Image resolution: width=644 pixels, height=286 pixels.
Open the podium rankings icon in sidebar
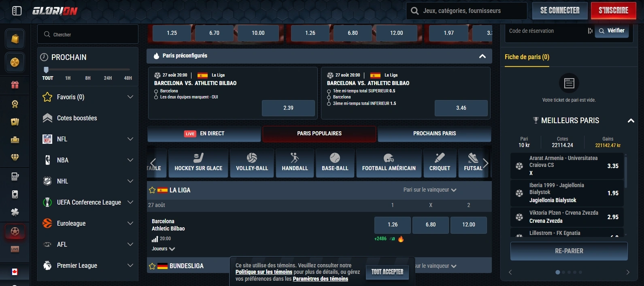[15, 140]
